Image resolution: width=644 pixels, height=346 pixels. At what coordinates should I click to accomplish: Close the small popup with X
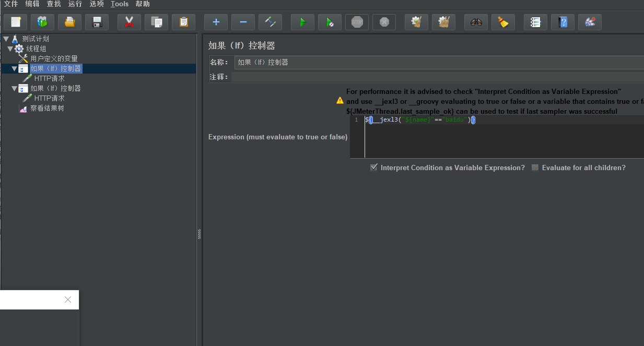tap(68, 300)
